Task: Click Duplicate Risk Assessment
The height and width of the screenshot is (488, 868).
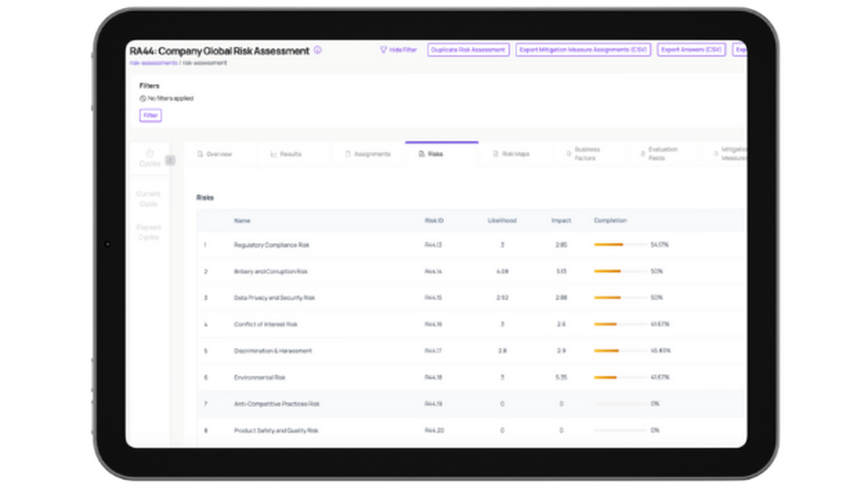Action: pyautogui.click(x=468, y=50)
